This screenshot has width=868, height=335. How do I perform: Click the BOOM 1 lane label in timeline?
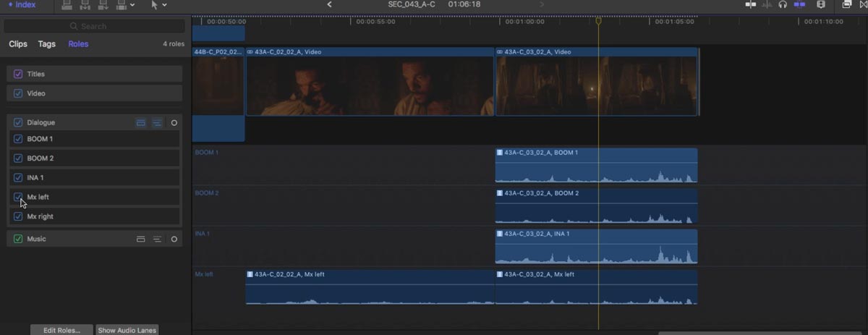206,153
